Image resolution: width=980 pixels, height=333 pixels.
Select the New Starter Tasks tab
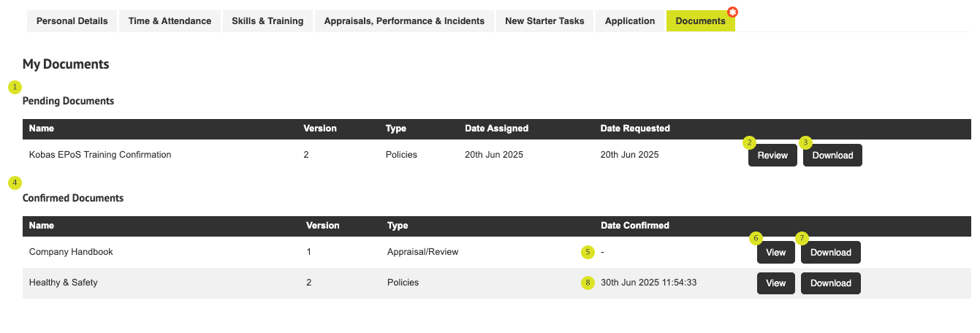(544, 20)
